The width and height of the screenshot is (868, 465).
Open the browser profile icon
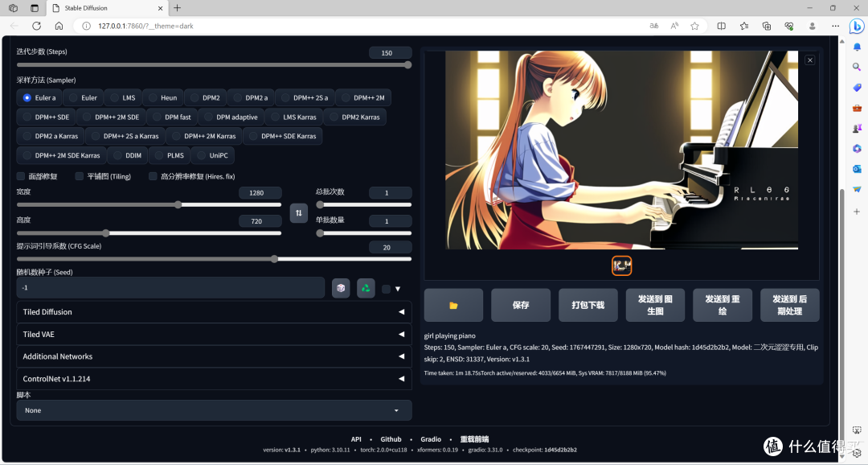point(812,26)
